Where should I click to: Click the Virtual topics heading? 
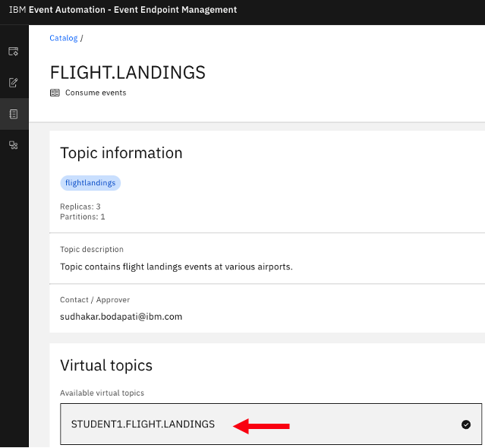(106, 365)
